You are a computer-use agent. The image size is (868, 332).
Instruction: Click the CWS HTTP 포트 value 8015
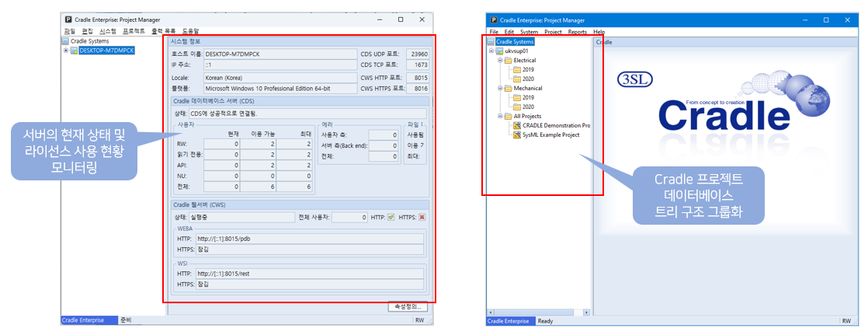418,78
